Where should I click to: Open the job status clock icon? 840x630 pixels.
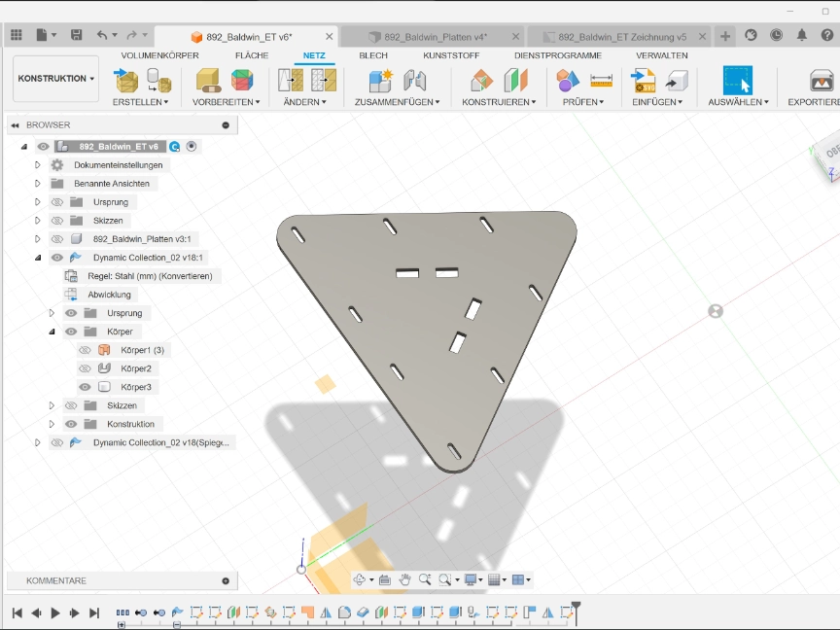click(776, 35)
